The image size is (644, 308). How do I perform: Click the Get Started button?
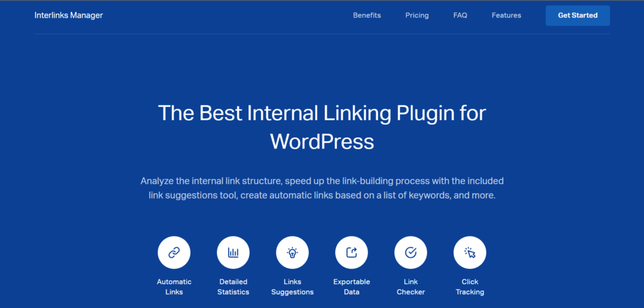(x=577, y=16)
